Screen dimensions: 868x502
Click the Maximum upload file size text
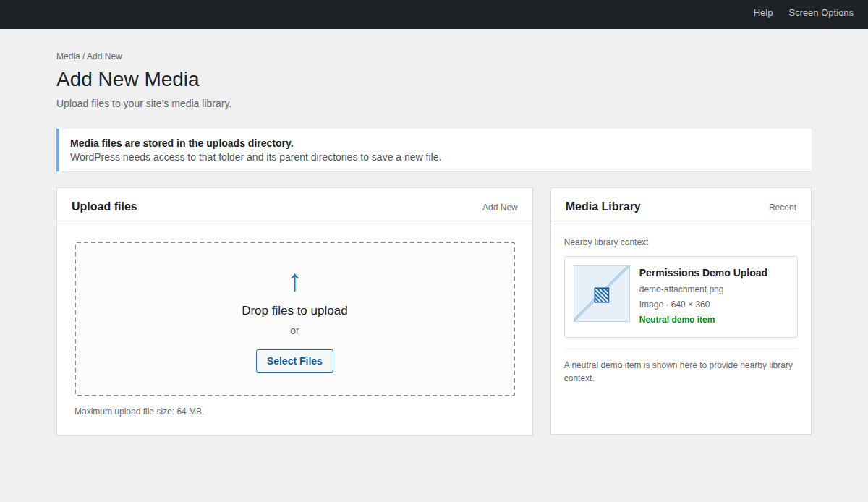click(140, 412)
